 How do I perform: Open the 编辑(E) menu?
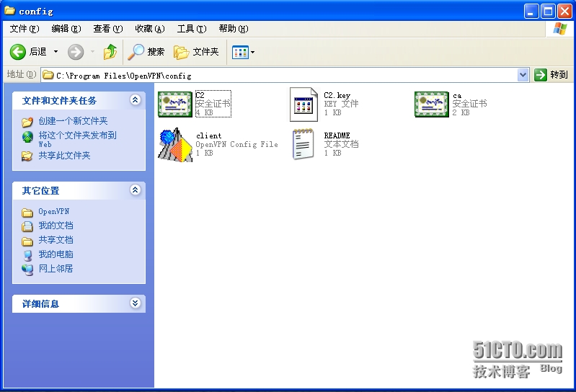[x=66, y=29]
